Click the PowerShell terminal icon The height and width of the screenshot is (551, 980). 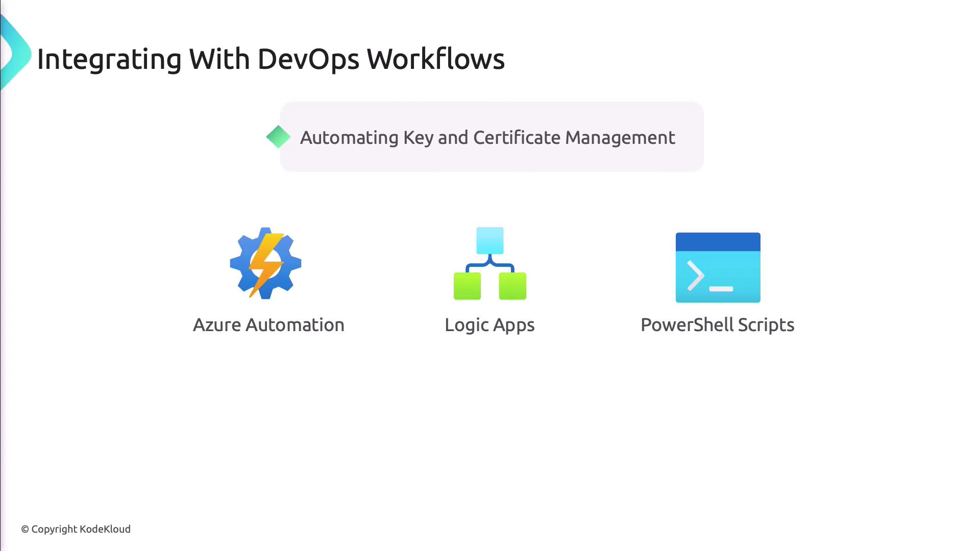[718, 267]
